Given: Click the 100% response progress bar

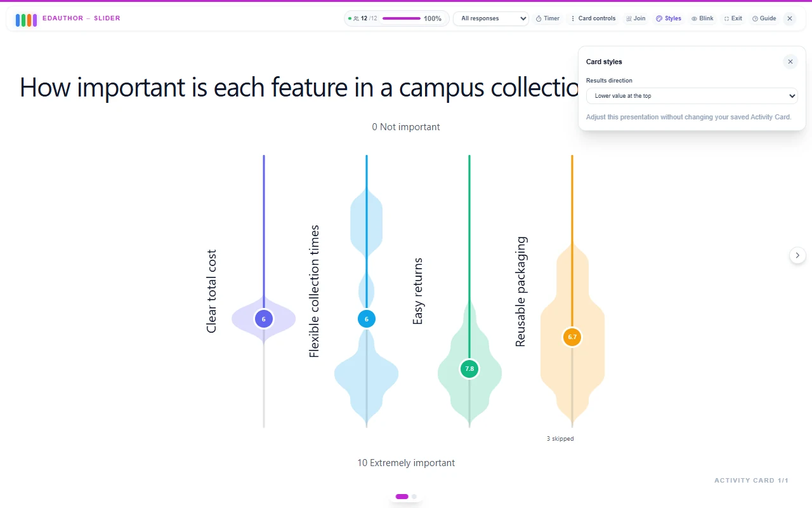Looking at the screenshot, I should click(x=402, y=18).
